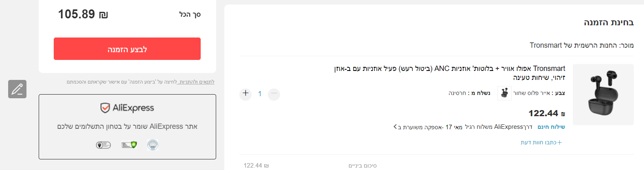Viewport: 644px width, 170px height.
Task: Click the round blue ISO certification badge
Action: [x=153, y=145]
